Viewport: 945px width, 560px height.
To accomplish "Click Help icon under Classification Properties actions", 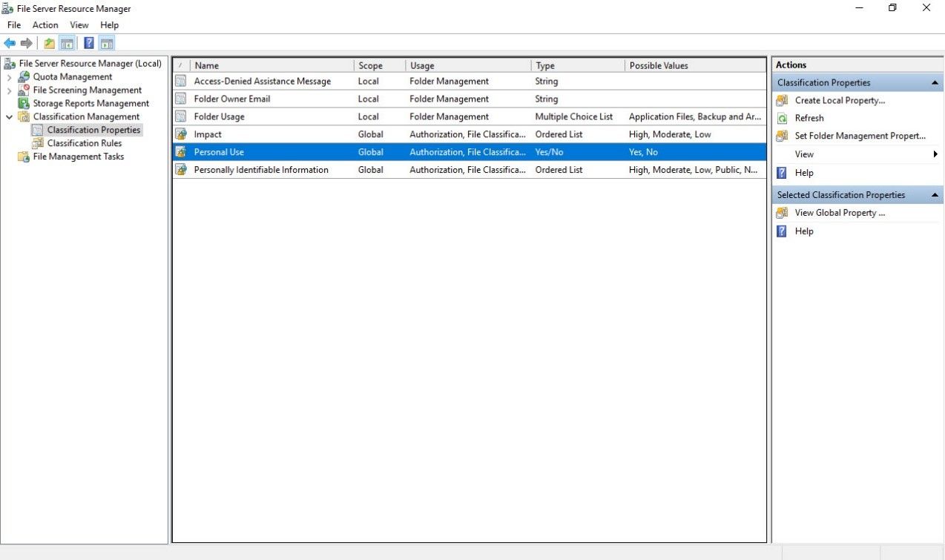I will tap(782, 173).
